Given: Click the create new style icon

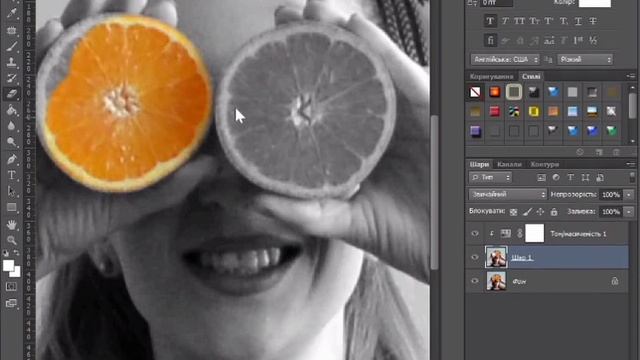Looking at the screenshot, I should click(599, 152).
